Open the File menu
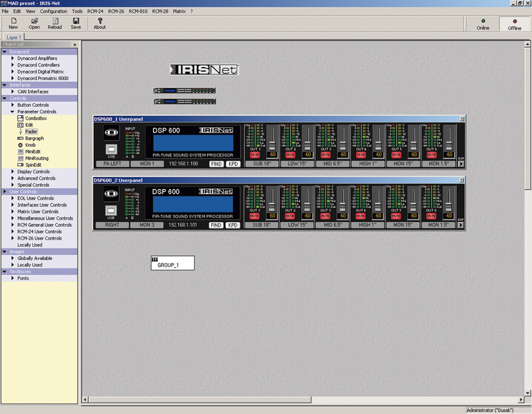 coord(5,11)
